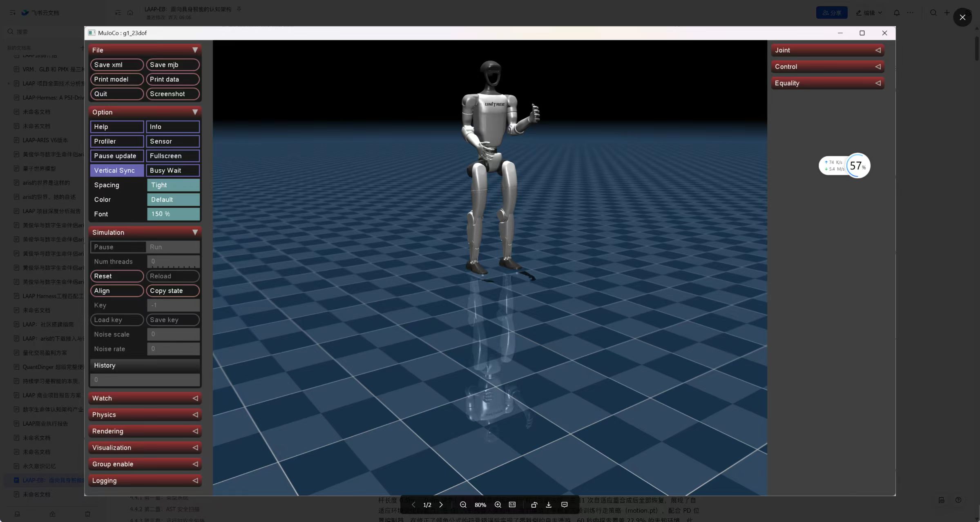Screen dimensions: 980x522
Task: Show image at 1:1 actual size
Action: [x=512, y=504]
